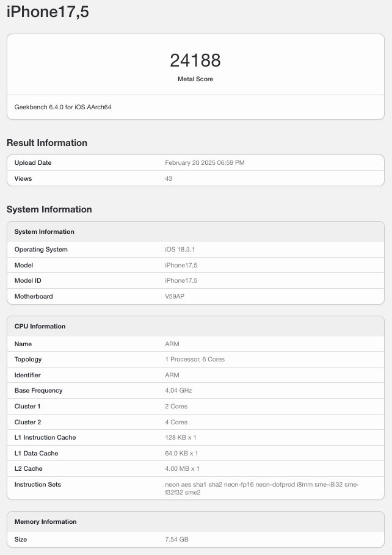Viewport: 392px width, 555px height.
Task: Click the Cluster 1 value 2 Cores
Action: click(176, 406)
